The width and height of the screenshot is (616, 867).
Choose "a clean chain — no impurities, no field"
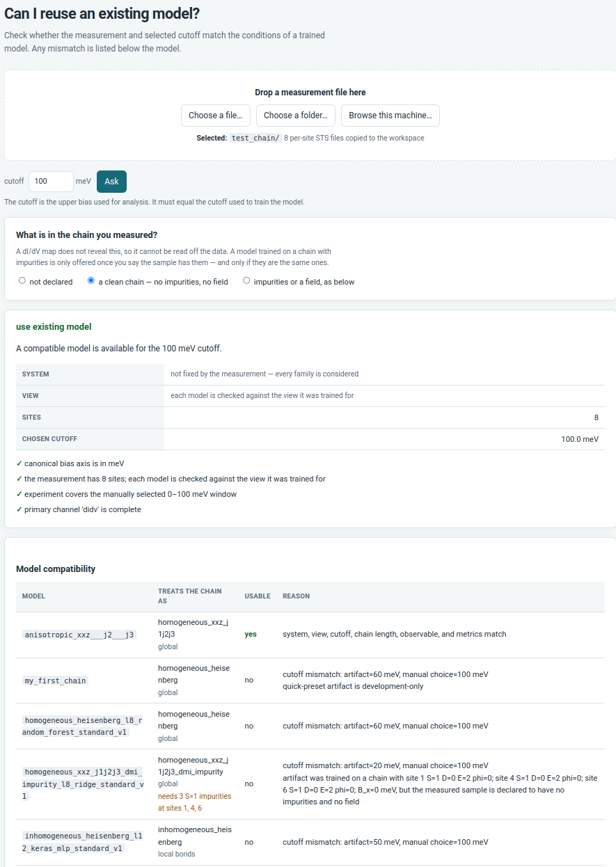click(x=91, y=281)
